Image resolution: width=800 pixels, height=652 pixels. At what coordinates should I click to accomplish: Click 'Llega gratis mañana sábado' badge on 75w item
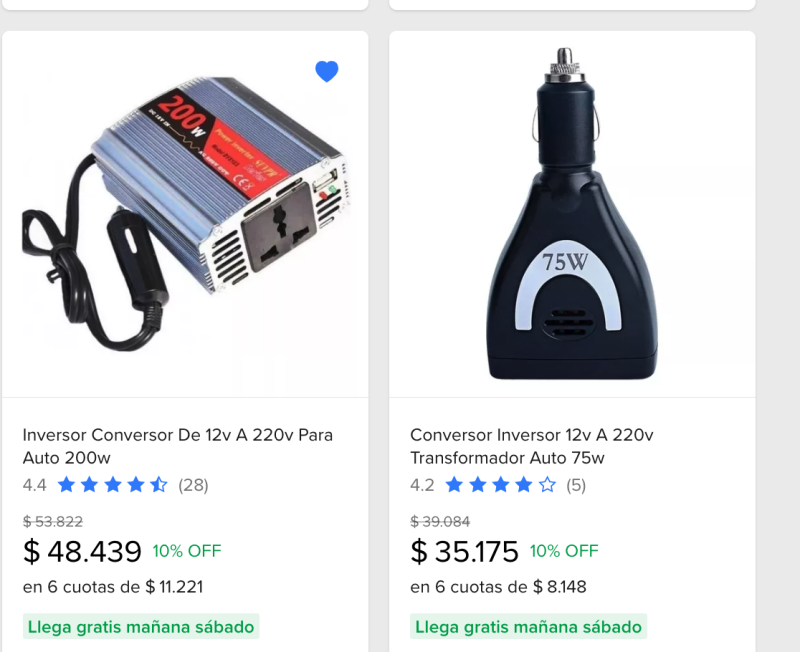point(529,626)
